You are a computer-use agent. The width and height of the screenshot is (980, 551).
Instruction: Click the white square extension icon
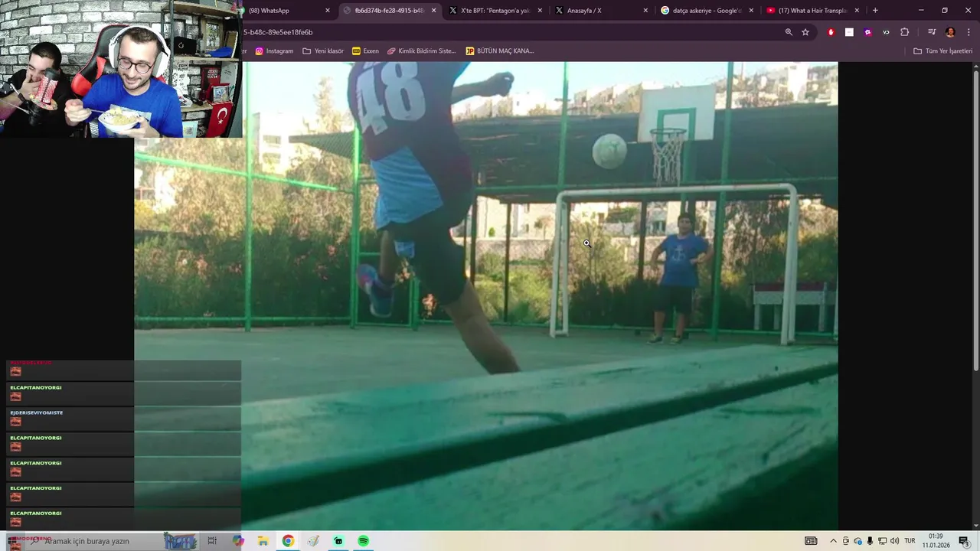coord(849,32)
